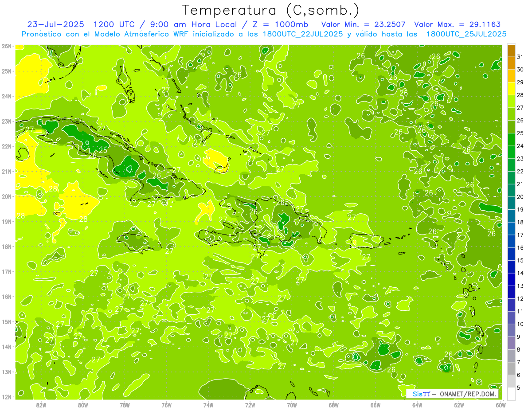Viewport: 532px width, 411px height.
Task: Click the title Temperatura (C,somb.)
Action: 271,10
